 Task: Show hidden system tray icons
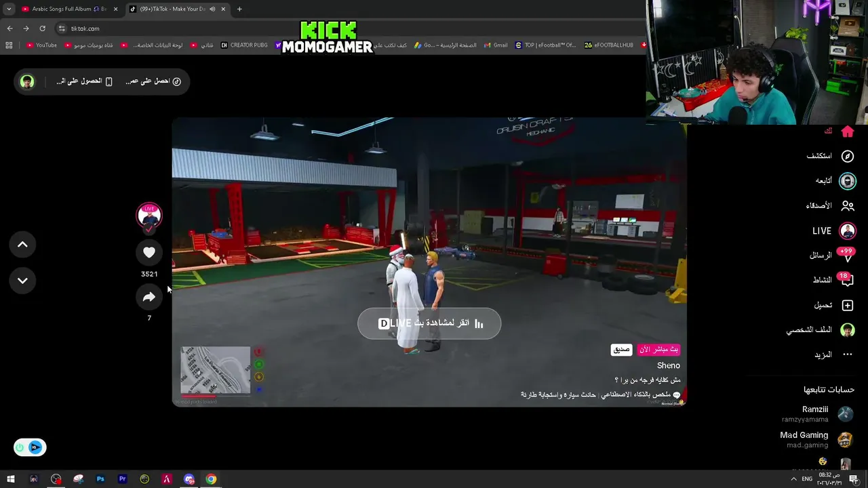793,479
